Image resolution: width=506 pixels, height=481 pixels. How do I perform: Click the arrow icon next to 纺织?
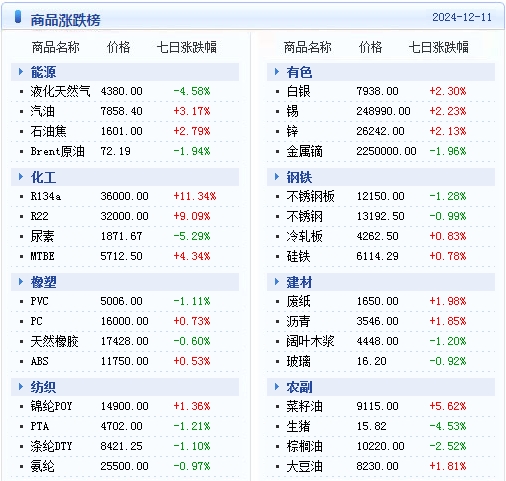21,387
